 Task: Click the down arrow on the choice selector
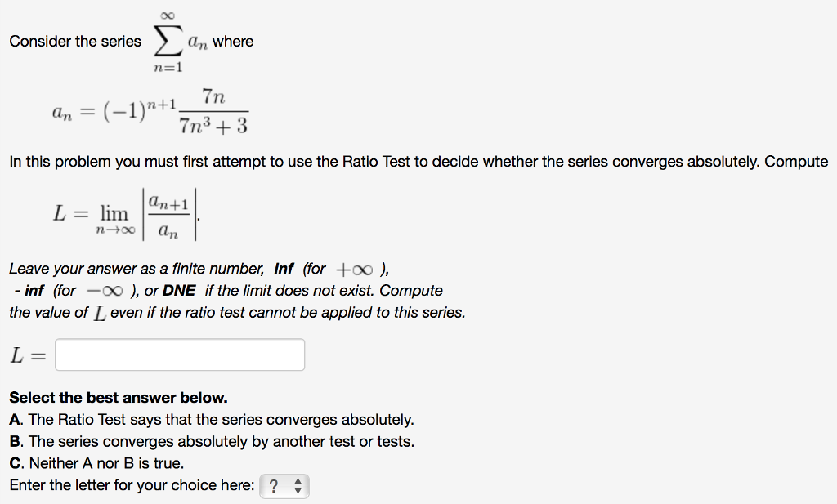[x=298, y=489]
